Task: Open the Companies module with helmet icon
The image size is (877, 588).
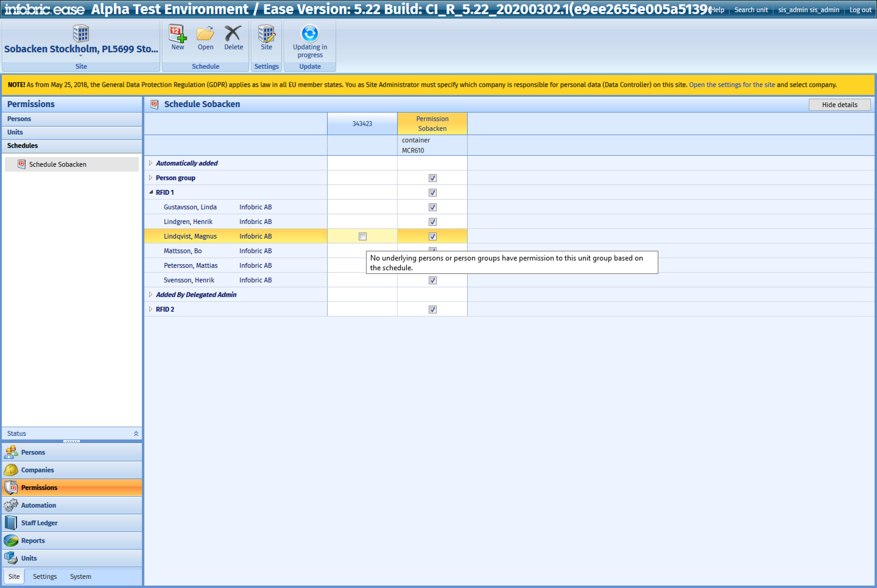Action: (72, 470)
